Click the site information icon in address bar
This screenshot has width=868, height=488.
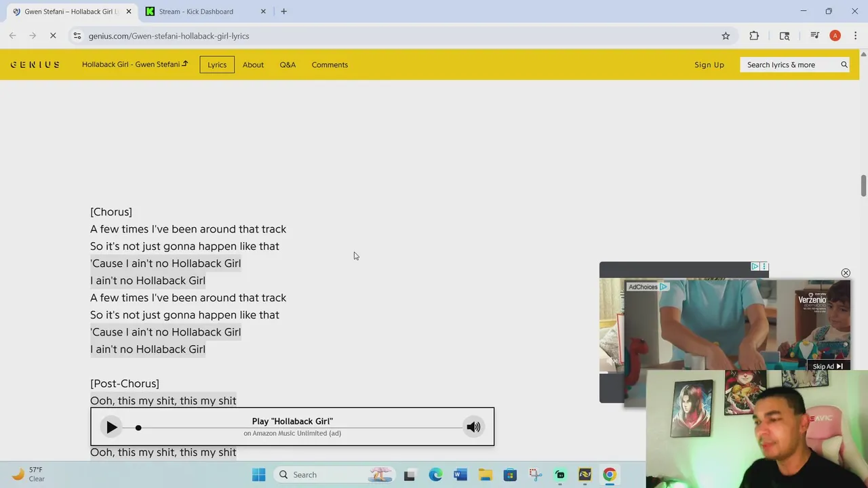77,36
